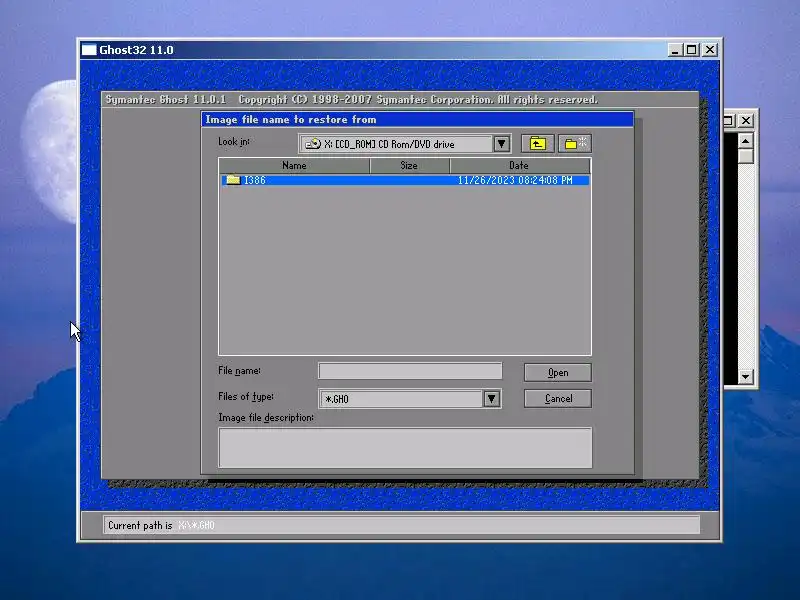The width and height of the screenshot is (800, 600).
Task: Maximize the background window behind Ghost32
Action: [729, 121]
